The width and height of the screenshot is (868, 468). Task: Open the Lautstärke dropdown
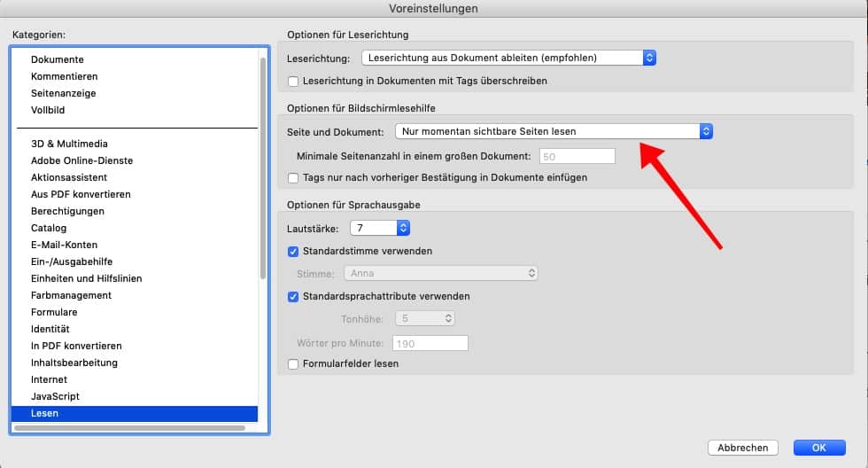(x=378, y=228)
